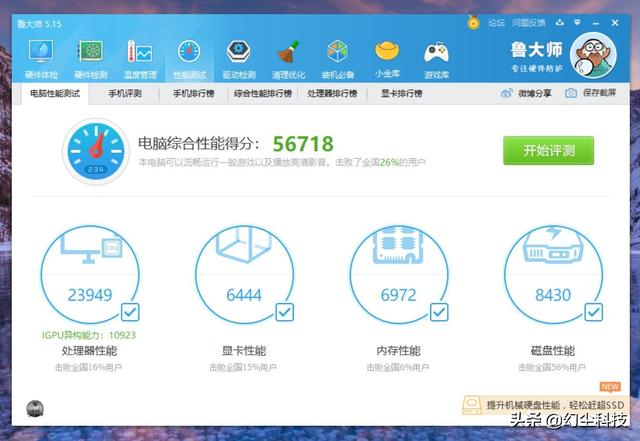Click the 鲁大师 5.15 window title
Screen dimensions: 640x441
(40, 24)
